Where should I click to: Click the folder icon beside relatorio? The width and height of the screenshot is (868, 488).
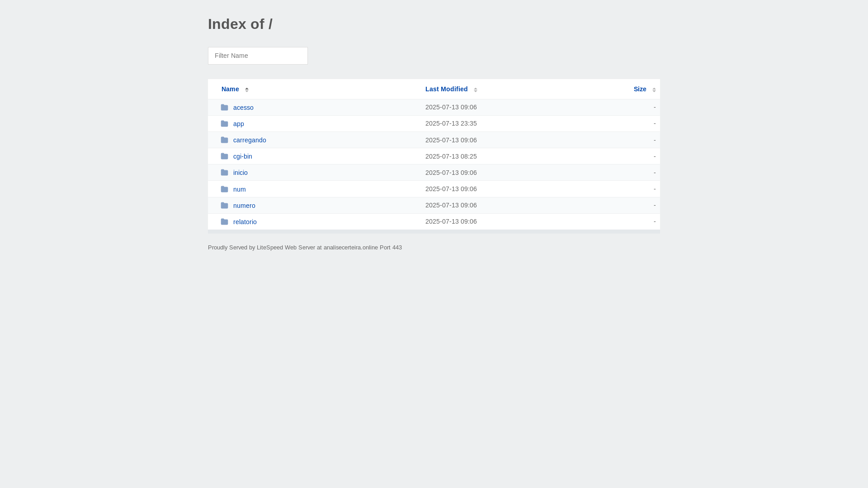224,222
